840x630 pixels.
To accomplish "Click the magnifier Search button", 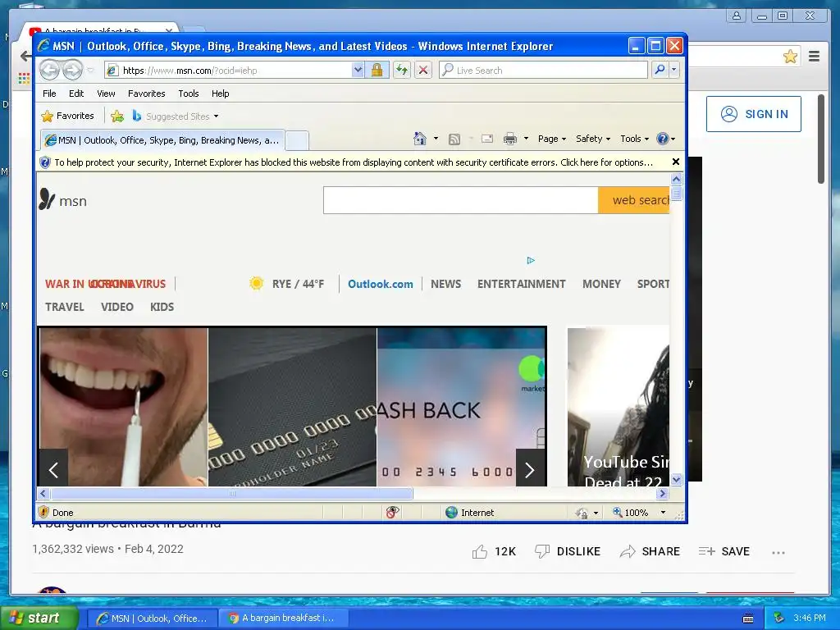I will [660, 71].
